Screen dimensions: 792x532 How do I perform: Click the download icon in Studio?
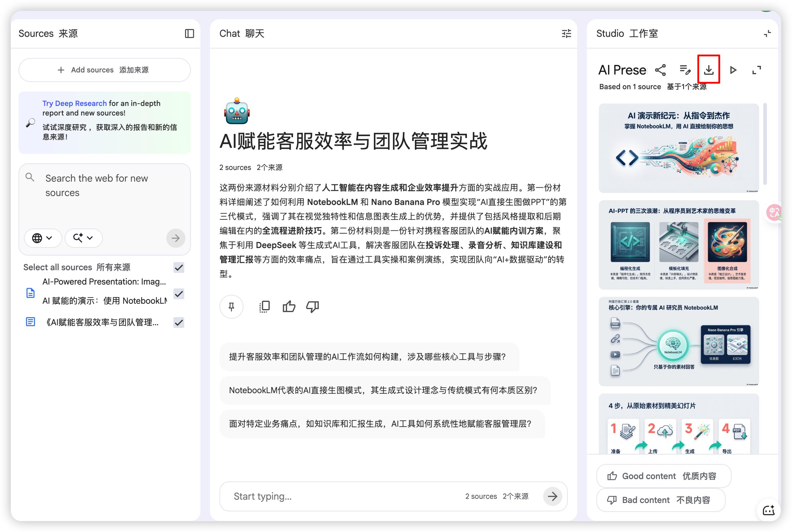point(708,70)
